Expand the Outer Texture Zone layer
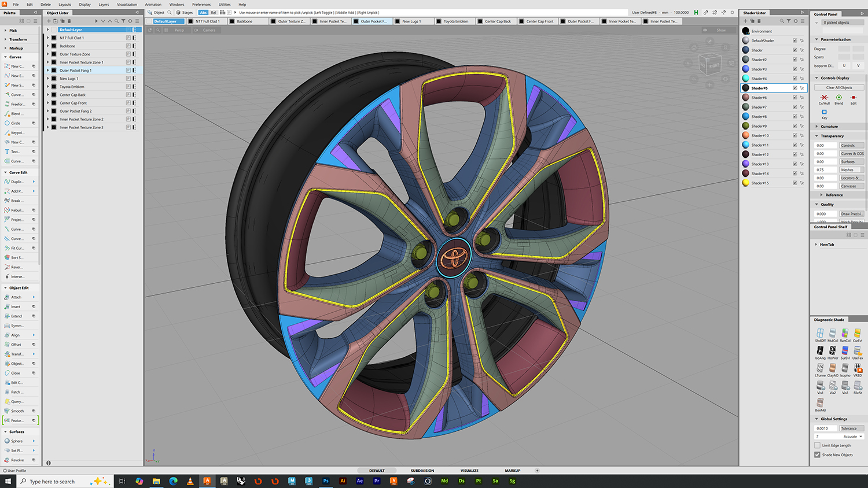The width and height of the screenshot is (868, 488). [x=48, y=54]
